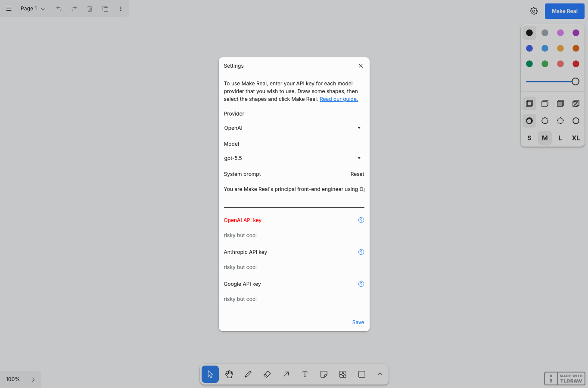Undo the last action
This screenshot has height=388, width=588.
[x=59, y=9]
